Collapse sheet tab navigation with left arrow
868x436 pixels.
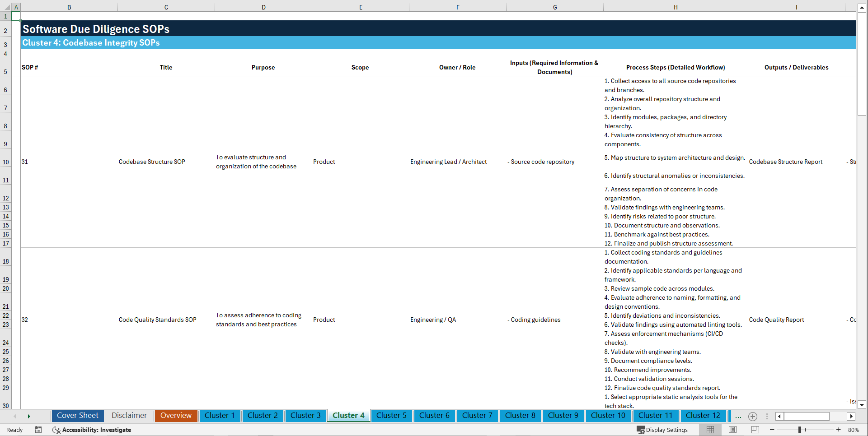coord(15,416)
